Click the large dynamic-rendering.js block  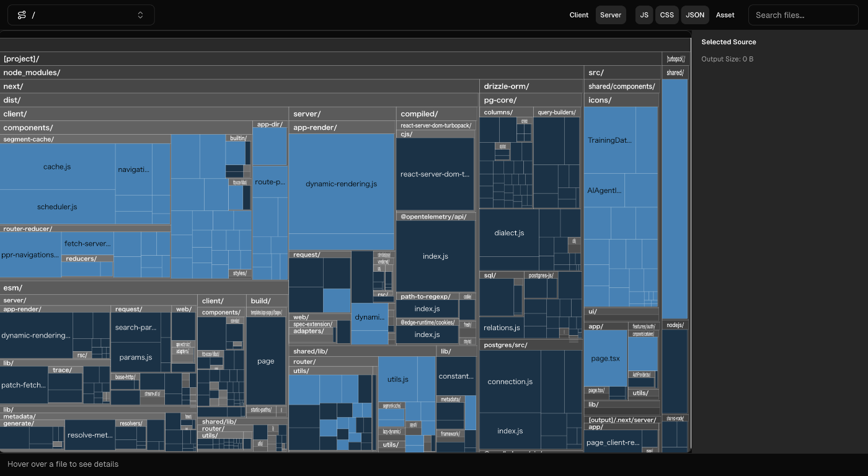pos(342,184)
